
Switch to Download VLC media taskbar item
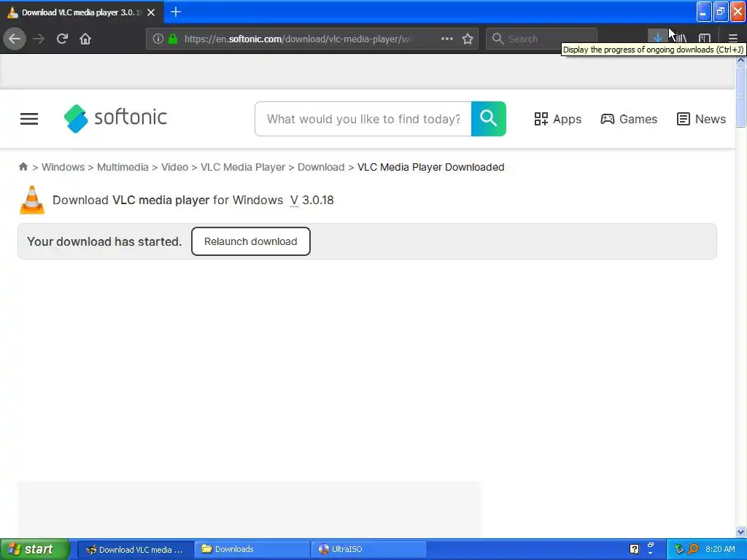135,550
